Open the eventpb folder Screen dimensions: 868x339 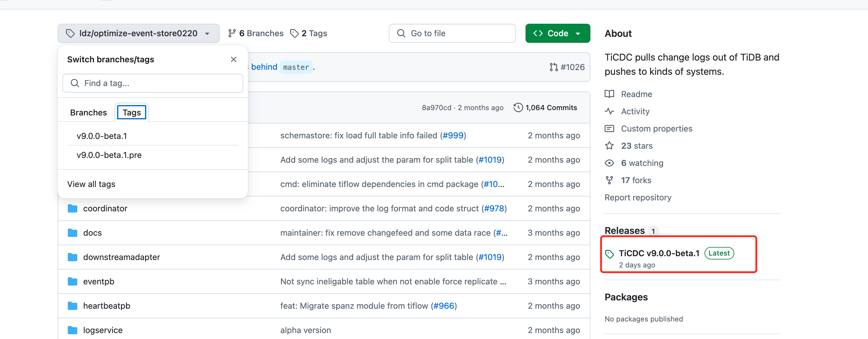98,281
